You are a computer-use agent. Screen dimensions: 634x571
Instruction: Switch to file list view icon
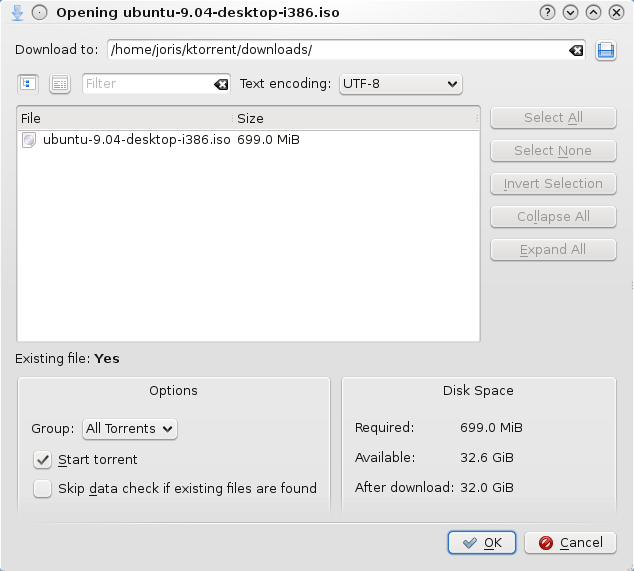pos(60,84)
